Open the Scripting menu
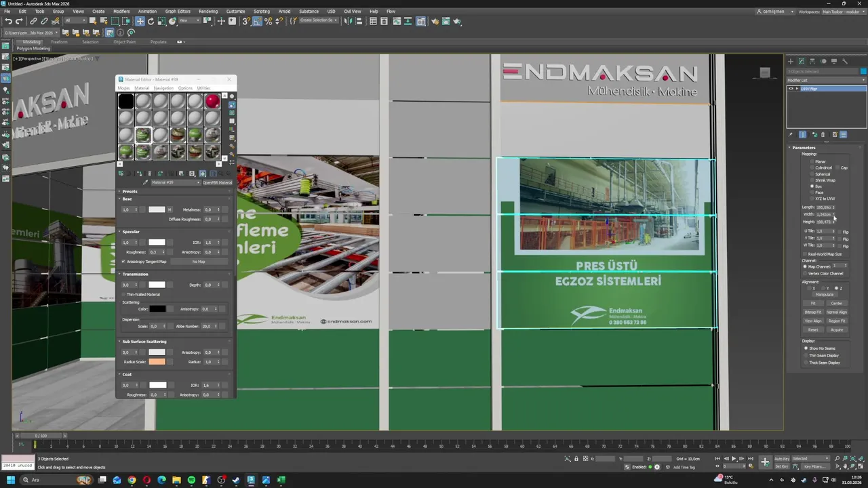The image size is (868, 488). [261, 12]
